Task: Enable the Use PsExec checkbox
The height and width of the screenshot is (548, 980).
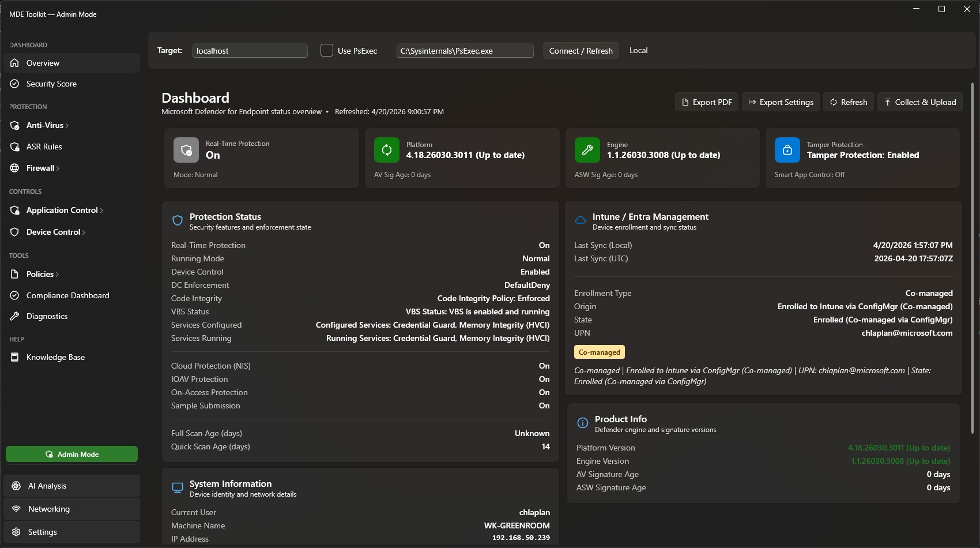Action: pos(327,50)
